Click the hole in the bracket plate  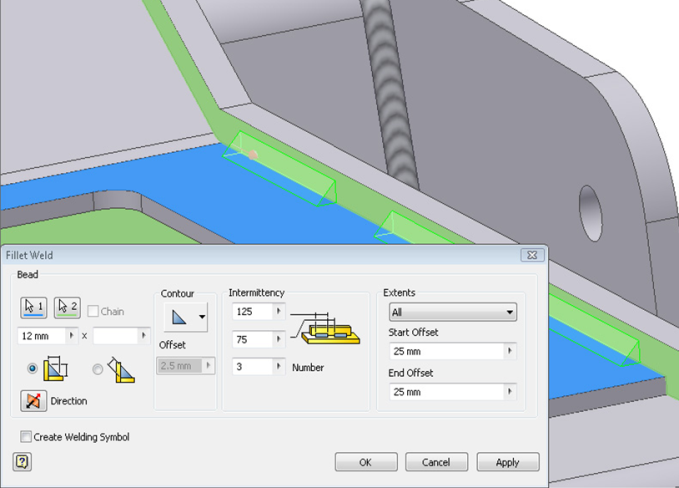(590, 213)
